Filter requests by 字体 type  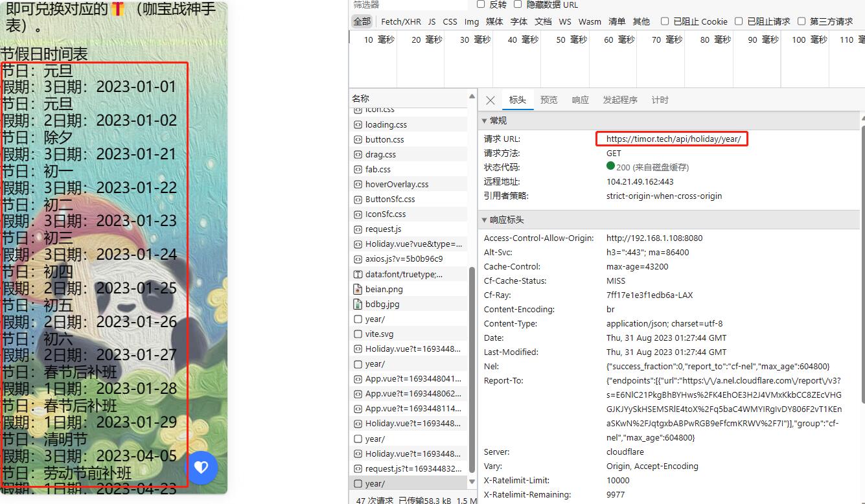coord(519,21)
